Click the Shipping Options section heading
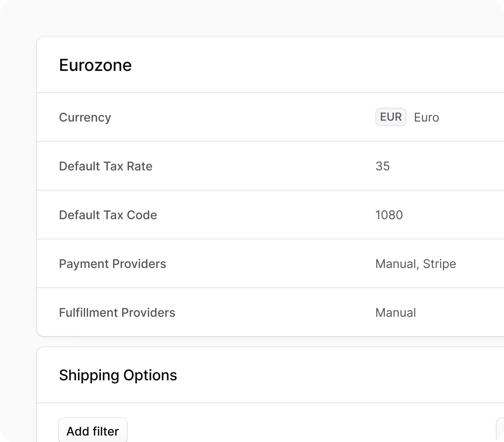 [x=118, y=375]
